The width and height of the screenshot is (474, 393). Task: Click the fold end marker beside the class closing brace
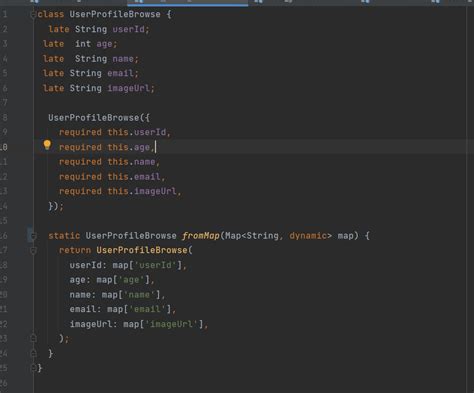[x=33, y=368]
